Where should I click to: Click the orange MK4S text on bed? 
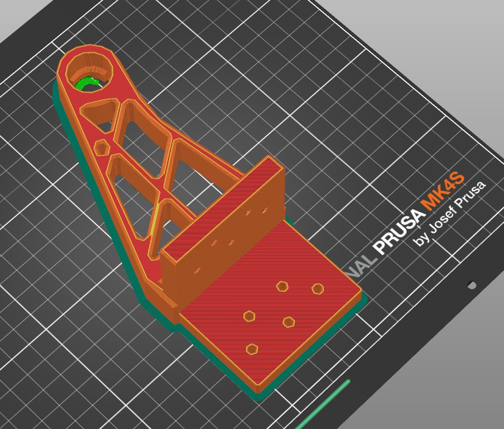[443, 192]
